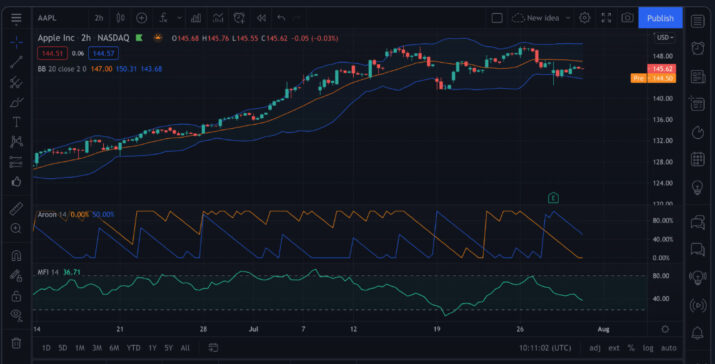Select the 1M date range
Screen dimensions: 715x364
coord(80,348)
